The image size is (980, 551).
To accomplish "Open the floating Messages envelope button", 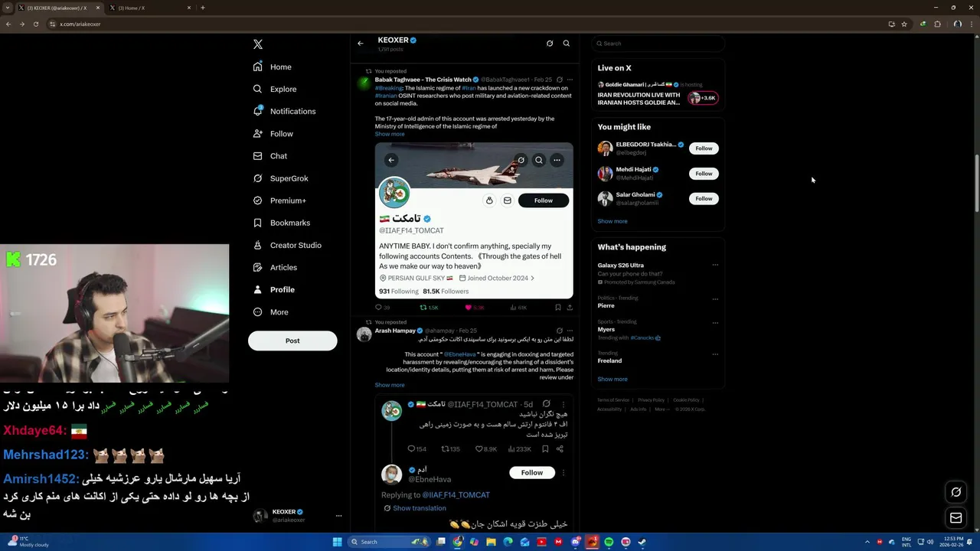I will 955,518.
